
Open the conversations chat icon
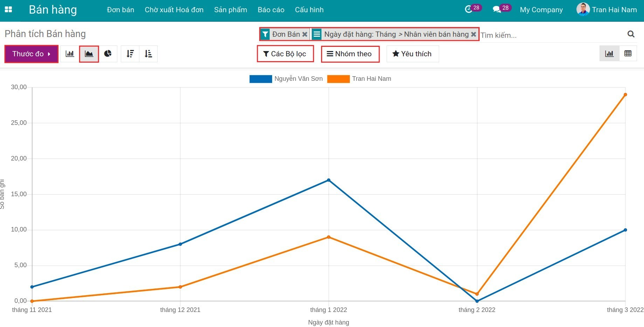pyautogui.click(x=497, y=10)
